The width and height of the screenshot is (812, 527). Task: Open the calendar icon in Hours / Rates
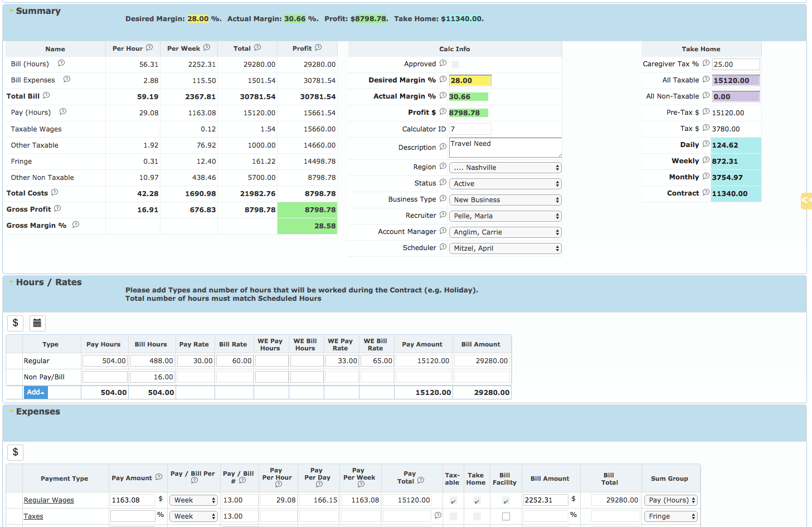tap(37, 323)
